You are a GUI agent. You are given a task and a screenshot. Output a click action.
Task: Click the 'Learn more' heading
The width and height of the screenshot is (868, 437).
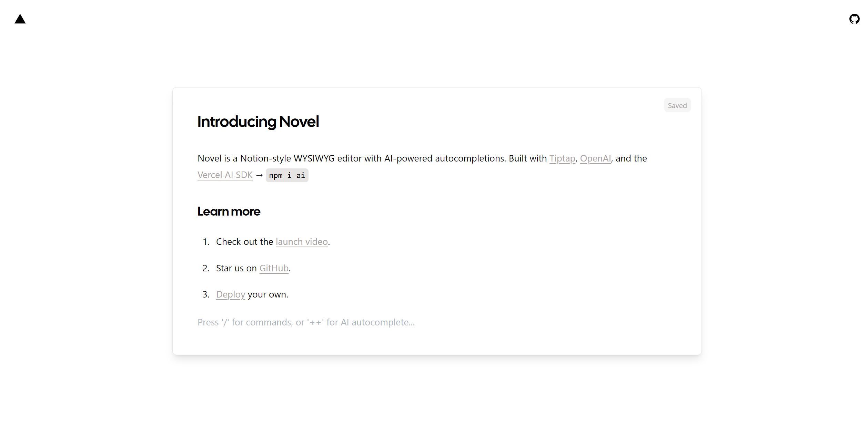pos(229,211)
